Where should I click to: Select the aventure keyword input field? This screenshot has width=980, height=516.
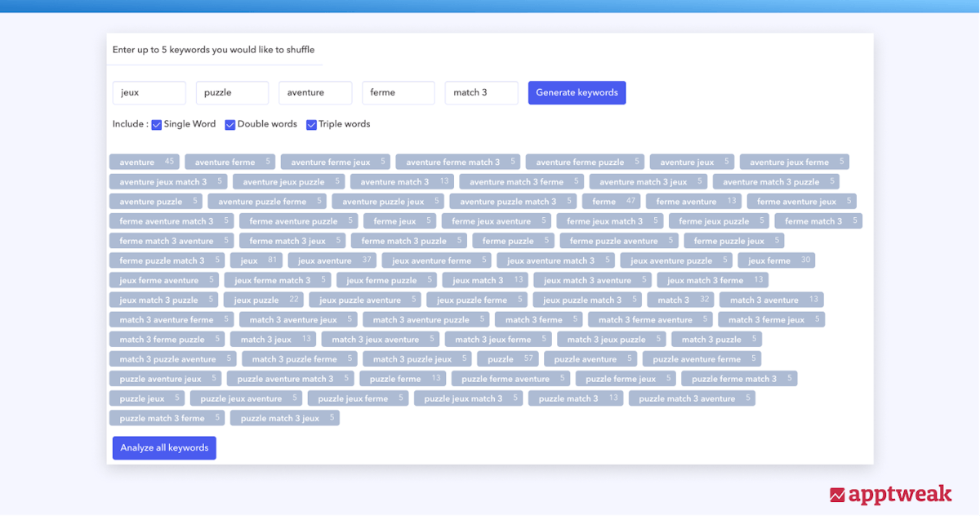tap(315, 93)
